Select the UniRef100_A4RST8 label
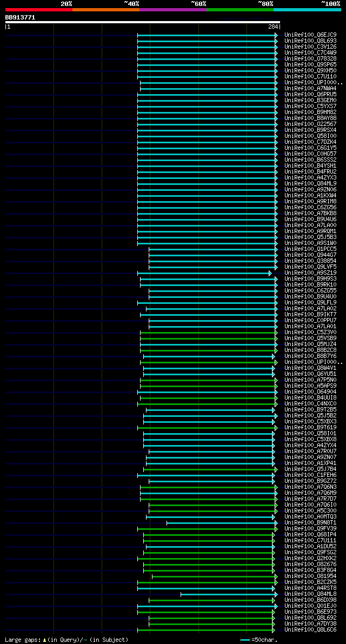The width and height of the screenshot is (346, 644). point(310,588)
